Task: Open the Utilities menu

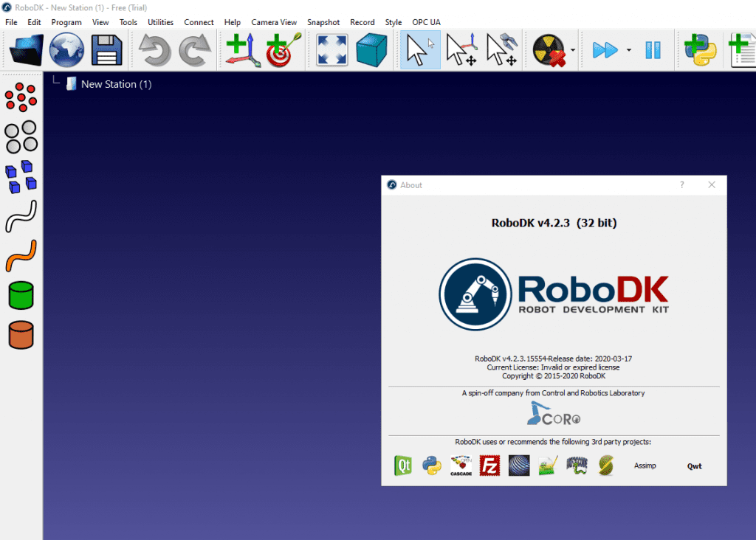Action: coord(161,22)
